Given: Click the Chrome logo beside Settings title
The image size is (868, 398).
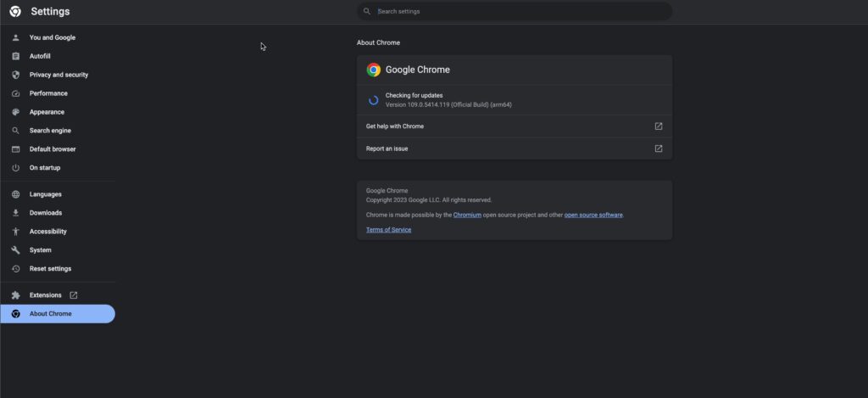Looking at the screenshot, I should pyautogui.click(x=15, y=12).
